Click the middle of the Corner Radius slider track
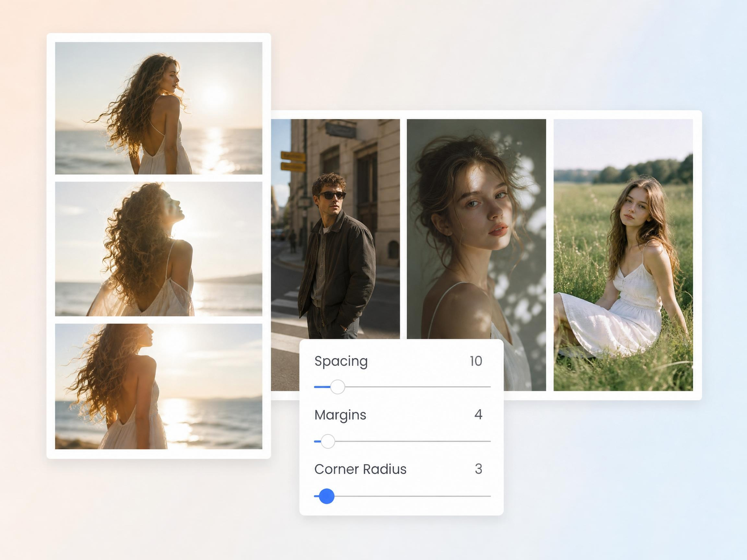This screenshot has width=747, height=560. point(402,496)
